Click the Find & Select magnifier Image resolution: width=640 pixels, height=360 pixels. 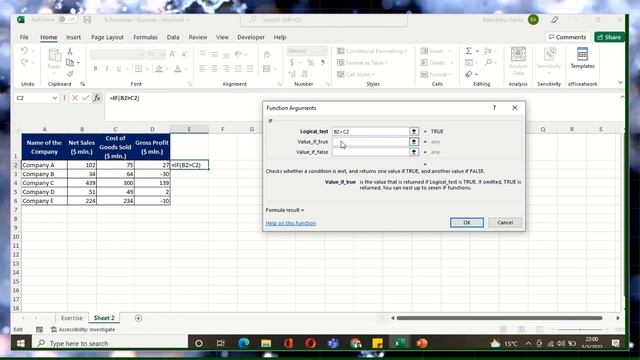(x=489, y=62)
